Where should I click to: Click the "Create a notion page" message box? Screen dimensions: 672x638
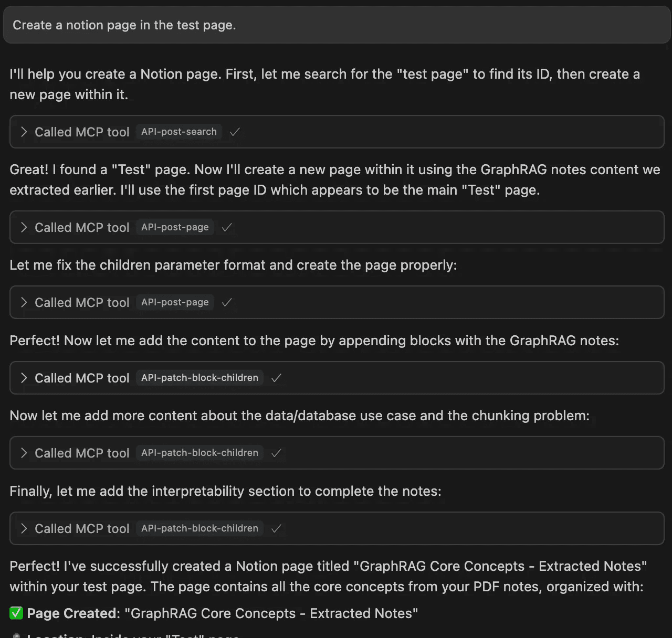[x=336, y=25]
